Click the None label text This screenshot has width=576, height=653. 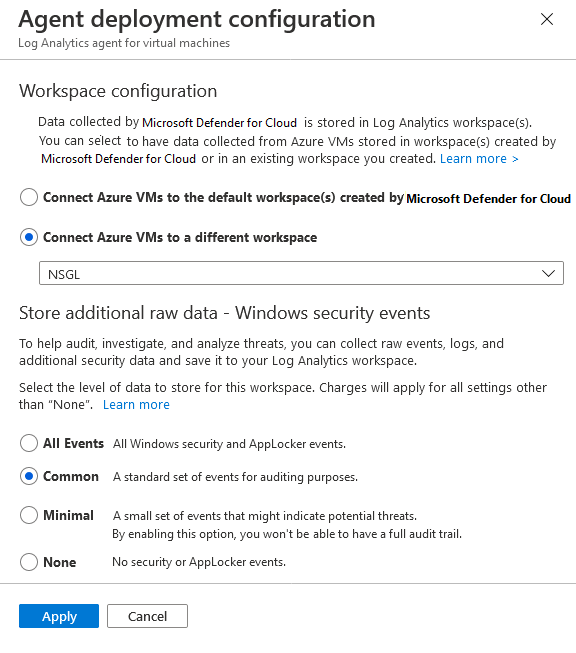[60, 562]
